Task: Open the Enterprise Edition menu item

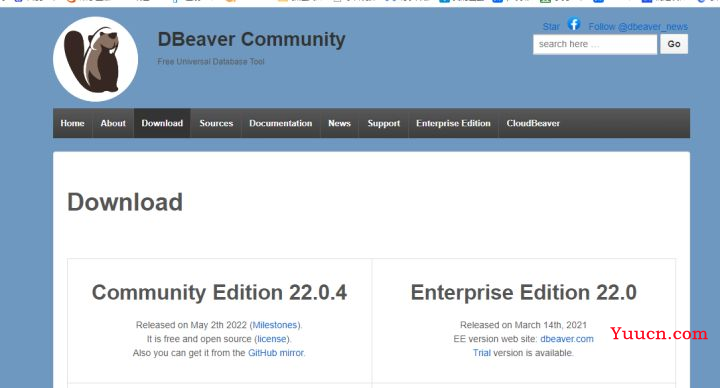Action: tap(453, 123)
